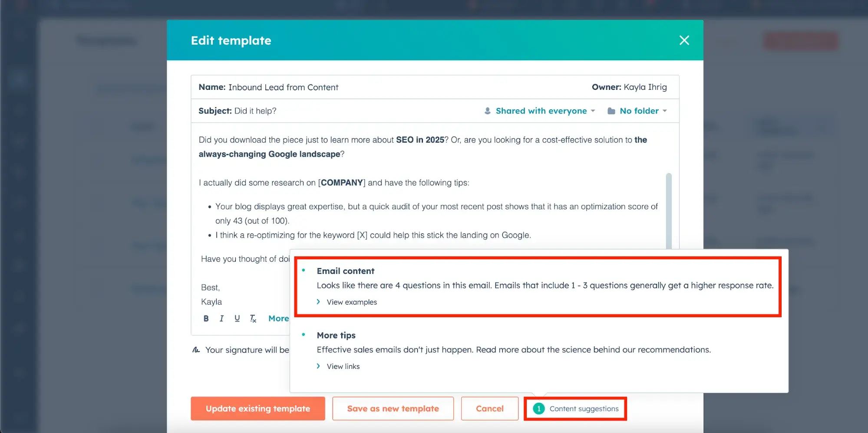Click the person icon beside Shared with everyone
The width and height of the screenshot is (868, 433).
[x=488, y=111]
